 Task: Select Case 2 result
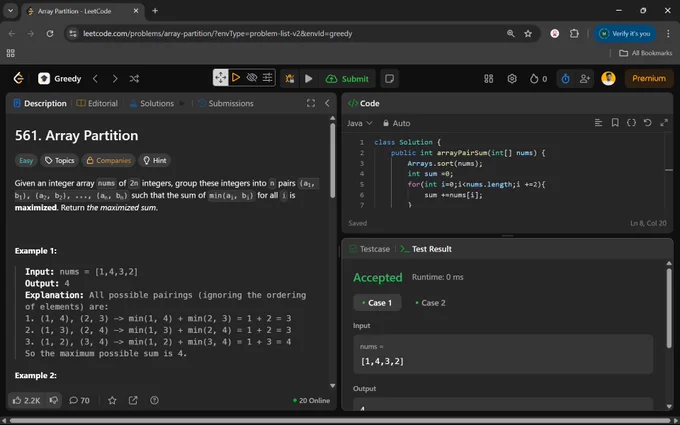tap(430, 303)
